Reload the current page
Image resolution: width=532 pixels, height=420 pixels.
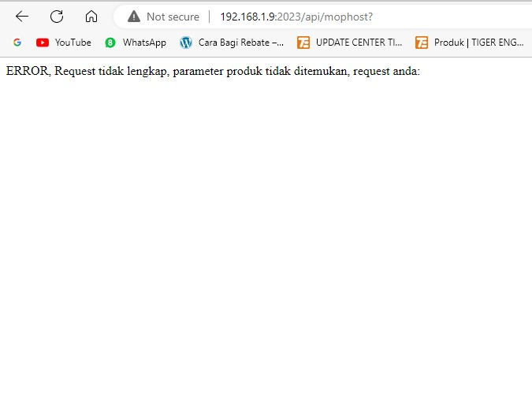[57, 17]
